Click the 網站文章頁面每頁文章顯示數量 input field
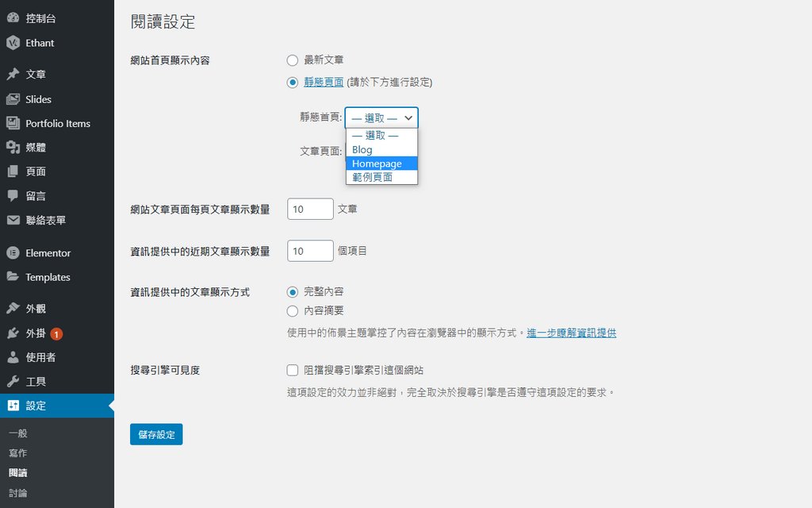812x508 pixels. point(309,208)
